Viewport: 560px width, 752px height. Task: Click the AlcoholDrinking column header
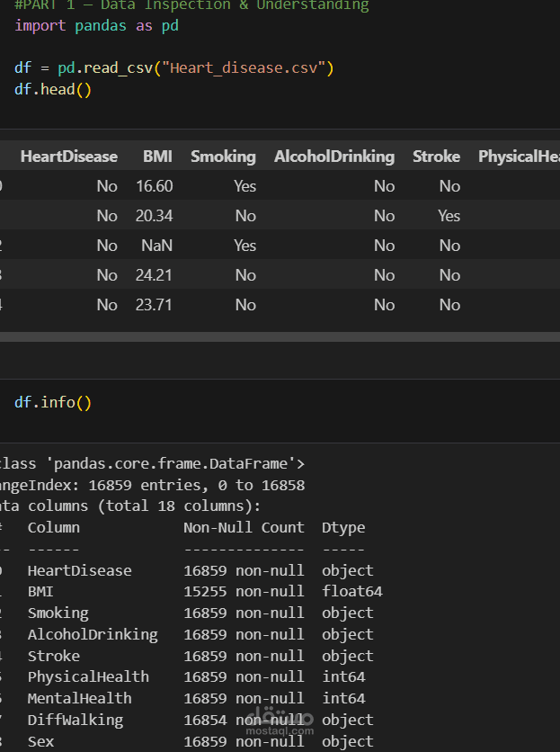(334, 157)
